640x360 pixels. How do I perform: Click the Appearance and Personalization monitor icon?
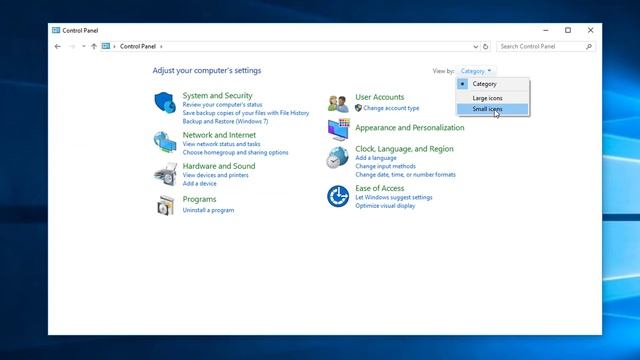coord(338,129)
